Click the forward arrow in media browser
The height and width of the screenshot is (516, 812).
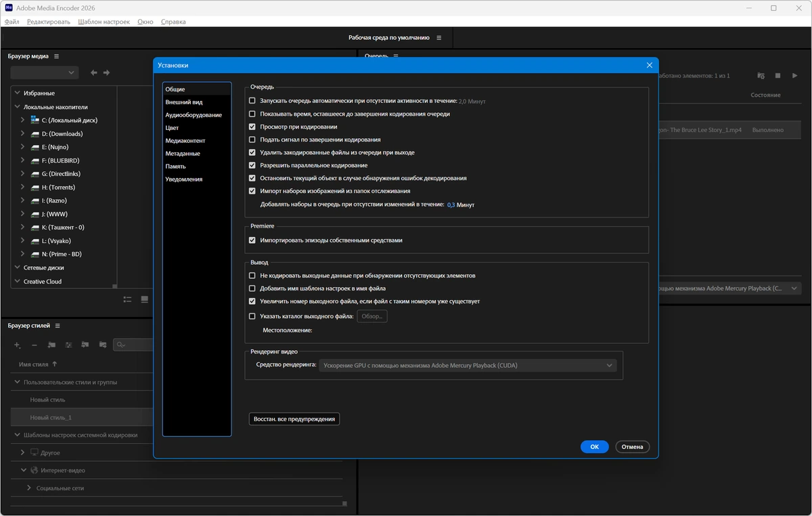[106, 72]
